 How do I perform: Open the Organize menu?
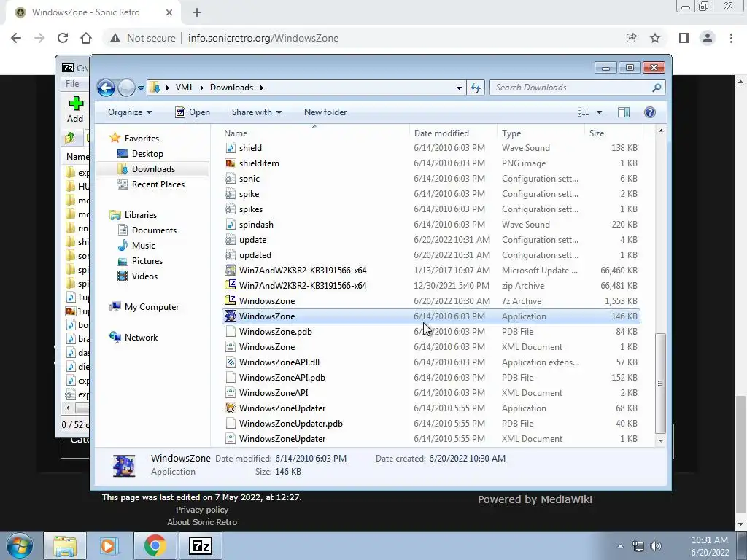pyautogui.click(x=130, y=112)
